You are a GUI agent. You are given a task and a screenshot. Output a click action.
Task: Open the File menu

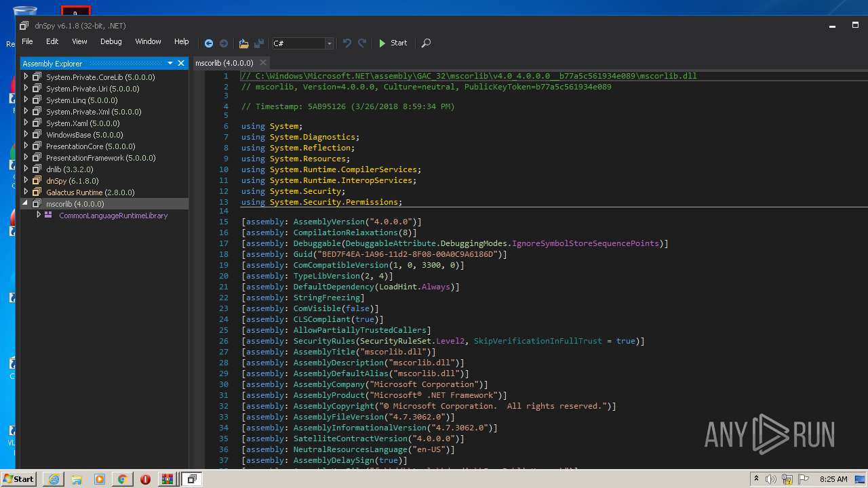tap(27, 41)
